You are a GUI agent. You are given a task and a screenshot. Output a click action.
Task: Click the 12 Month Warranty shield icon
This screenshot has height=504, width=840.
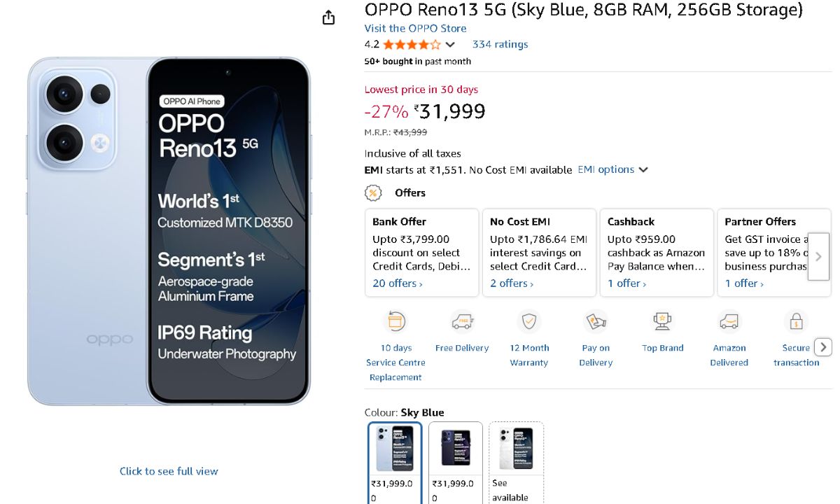[529, 322]
